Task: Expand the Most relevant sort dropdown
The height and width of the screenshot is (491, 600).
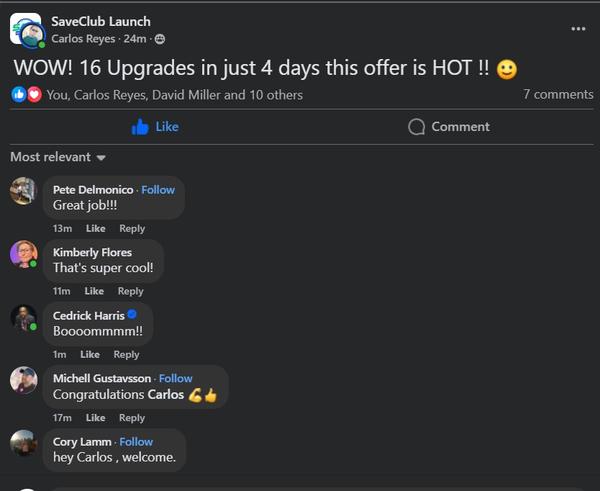Action: (x=58, y=157)
